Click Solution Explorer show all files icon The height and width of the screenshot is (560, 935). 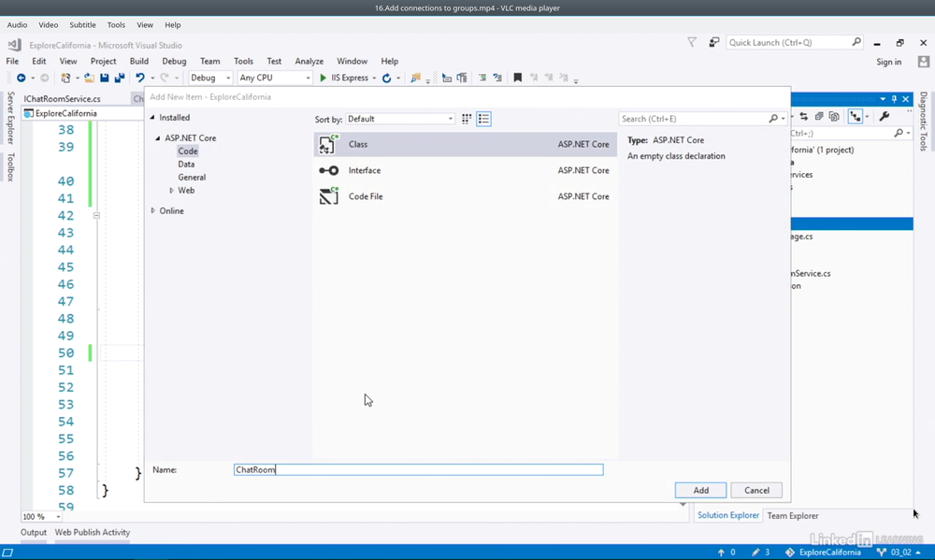tap(834, 116)
